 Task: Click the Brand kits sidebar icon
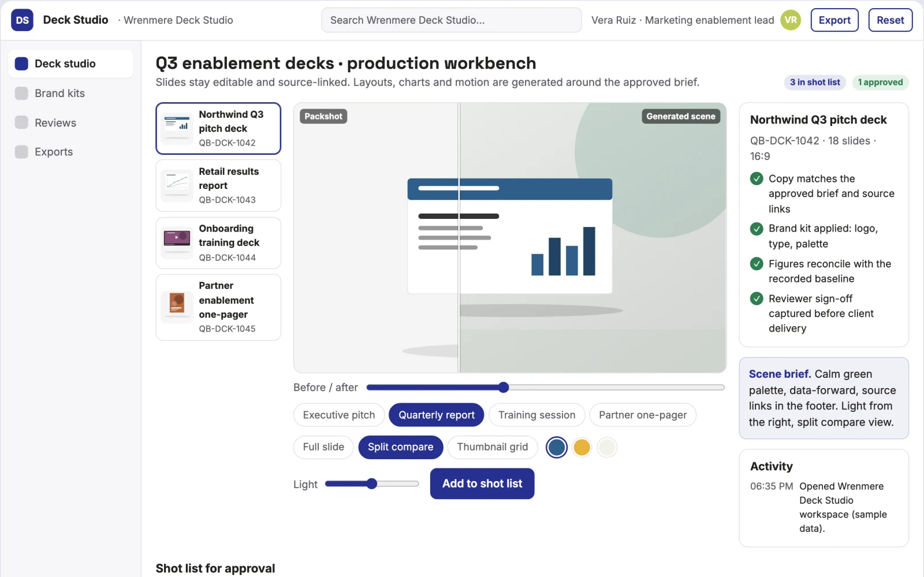[x=21, y=93]
